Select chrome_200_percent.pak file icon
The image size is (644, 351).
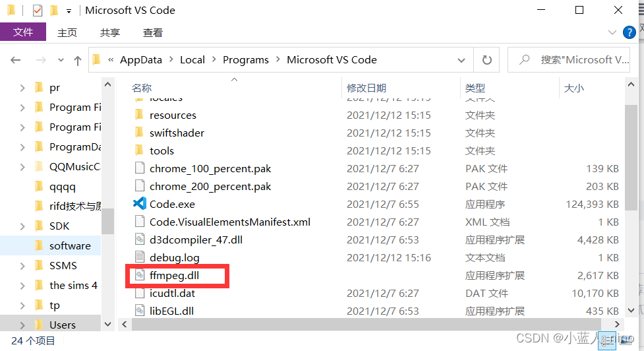(140, 186)
